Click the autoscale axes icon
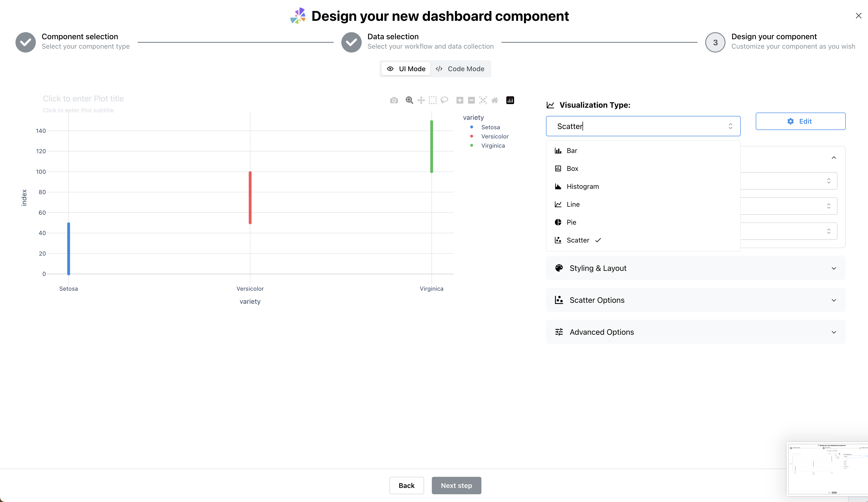This screenshot has width=868, height=502. (x=483, y=100)
